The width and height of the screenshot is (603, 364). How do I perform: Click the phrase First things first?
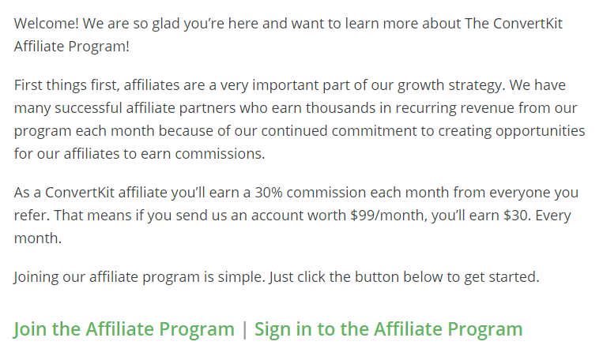66,85
